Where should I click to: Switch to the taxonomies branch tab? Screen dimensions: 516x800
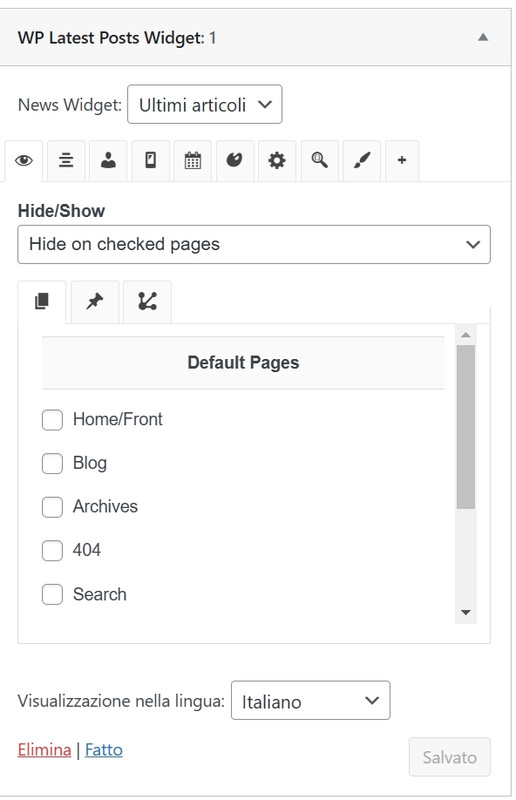point(148,302)
